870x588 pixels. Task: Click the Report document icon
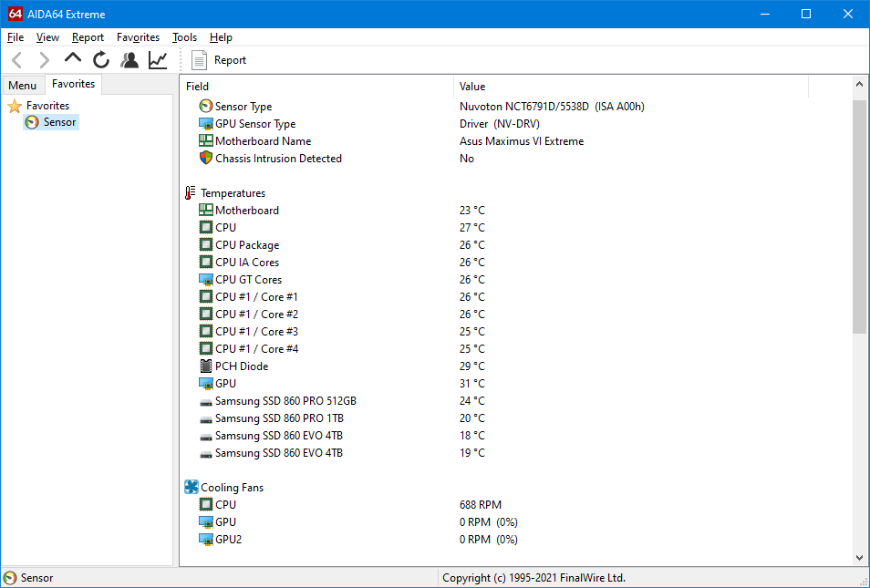[x=199, y=60]
